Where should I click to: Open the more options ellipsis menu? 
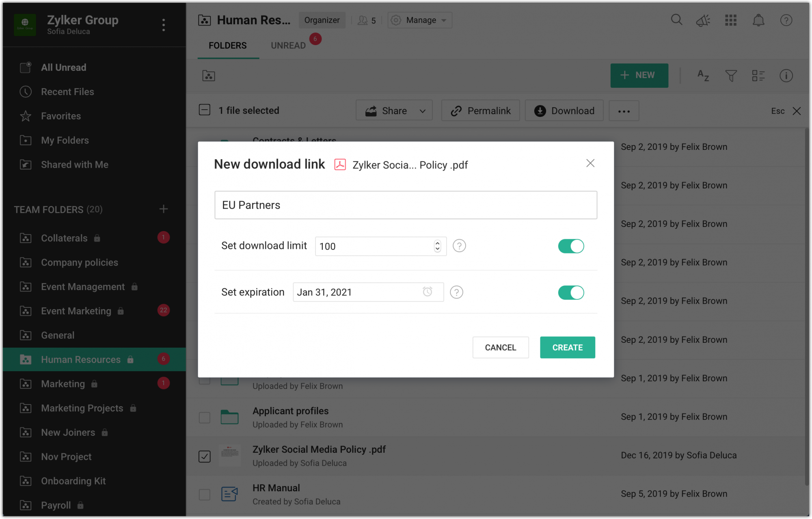pos(624,110)
